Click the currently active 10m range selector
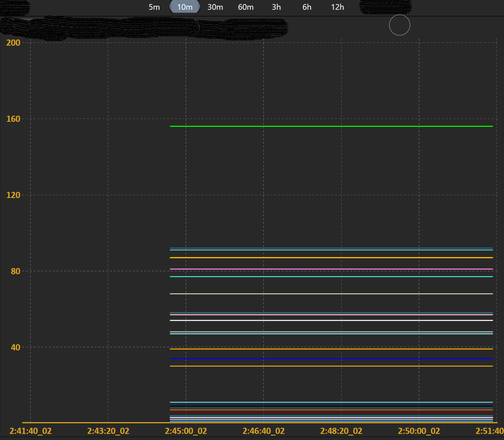Image resolution: width=504 pixels, height=440 pixels. [x=184, y=7]
